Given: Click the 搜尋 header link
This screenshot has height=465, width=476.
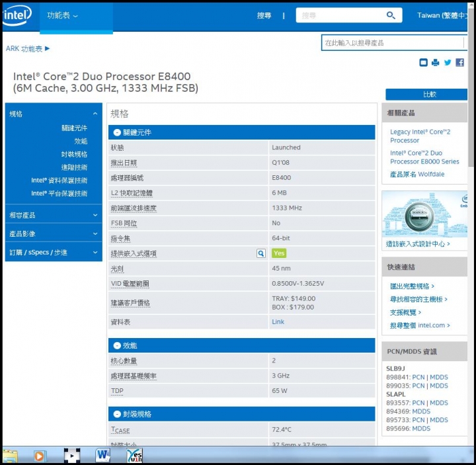Looking at the screenshot, I should 264,15.
